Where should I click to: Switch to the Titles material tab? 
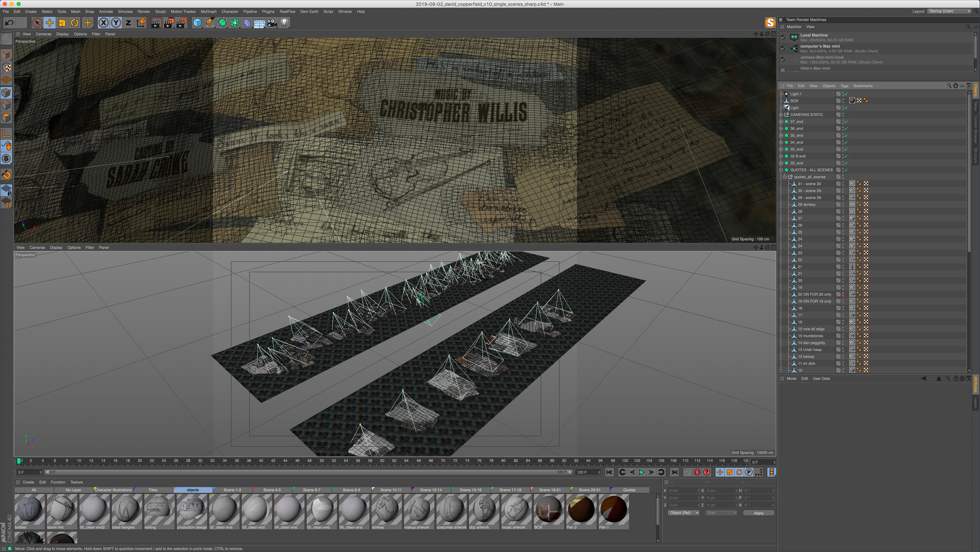pyautogui.click(x=153, y=490)
